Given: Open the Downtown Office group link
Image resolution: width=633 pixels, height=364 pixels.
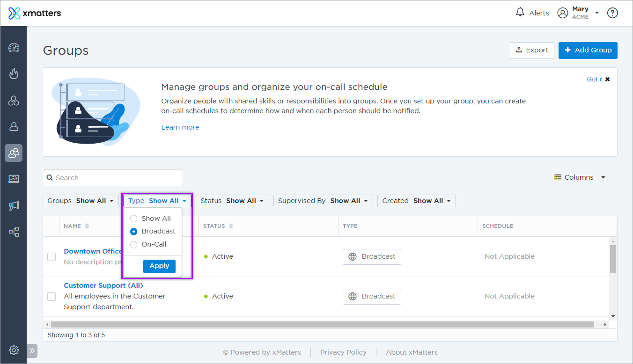Looking at the screenshot, I should tap(93, 251).
